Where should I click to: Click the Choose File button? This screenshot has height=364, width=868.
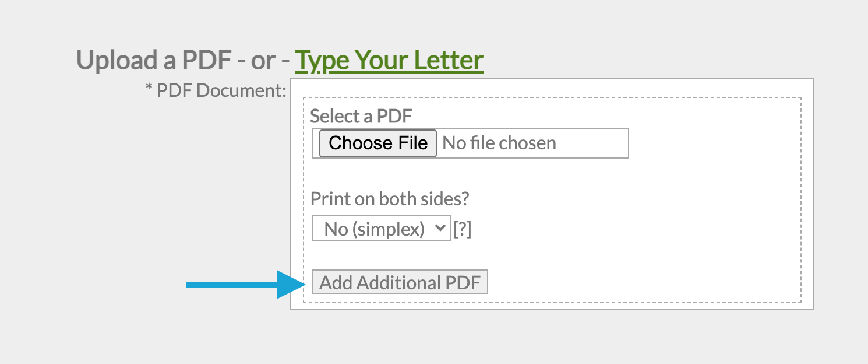coord(378,143)
